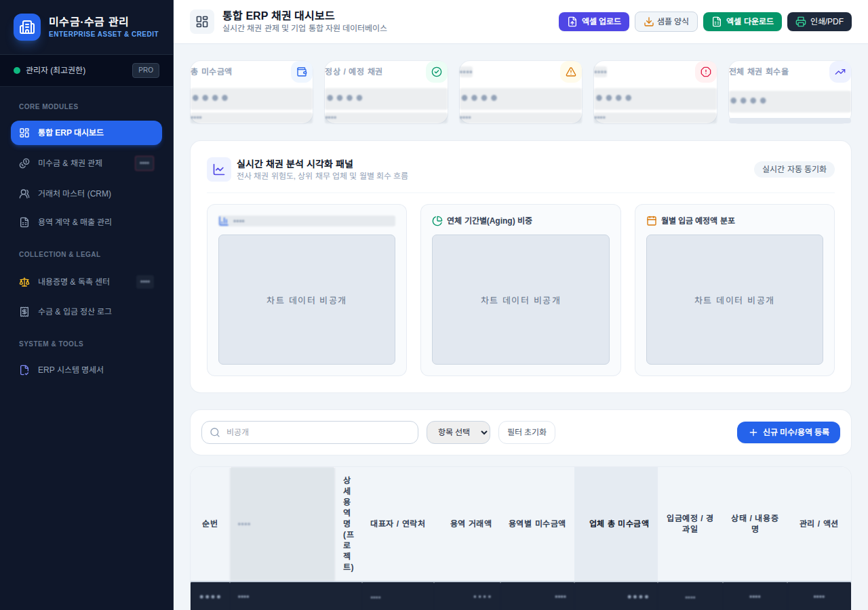Click 엑셀 업로드 button

(594, 22)
